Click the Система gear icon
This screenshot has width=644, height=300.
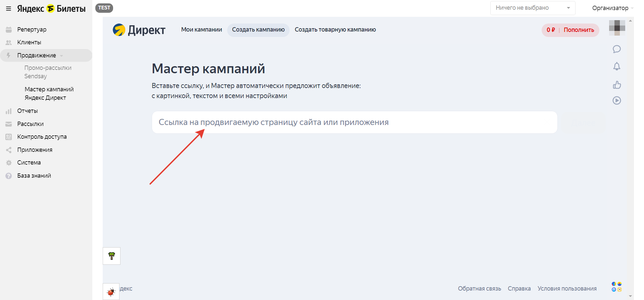[x=9, y=163]
